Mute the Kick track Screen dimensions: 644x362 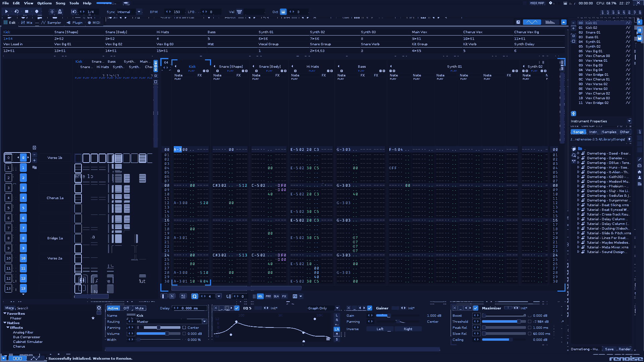[x=140, y=308]
